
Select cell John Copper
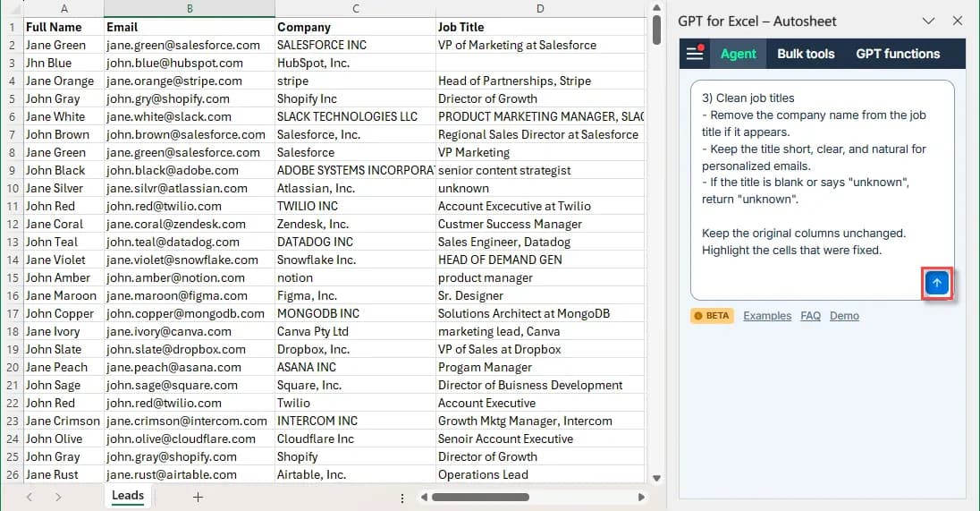63,313
